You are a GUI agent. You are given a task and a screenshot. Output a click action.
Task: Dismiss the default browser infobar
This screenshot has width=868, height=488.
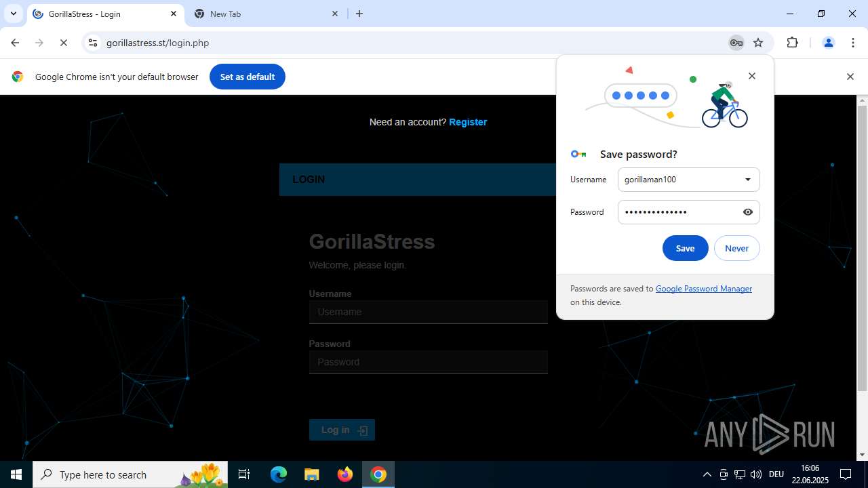(850, 77)
